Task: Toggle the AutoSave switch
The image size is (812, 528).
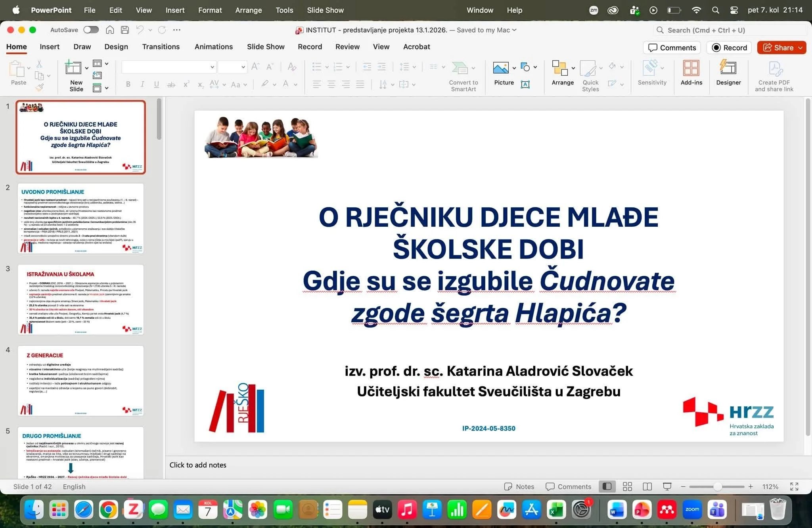Action: pos(91,30)
